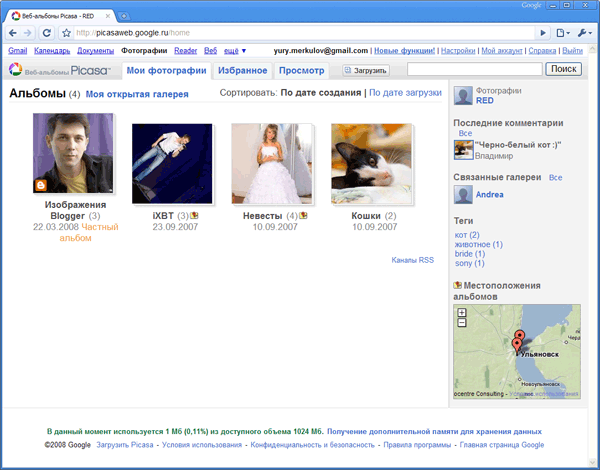600x470 pixels.
Task: Open the RED gallery name link
Action: point(484,101)
